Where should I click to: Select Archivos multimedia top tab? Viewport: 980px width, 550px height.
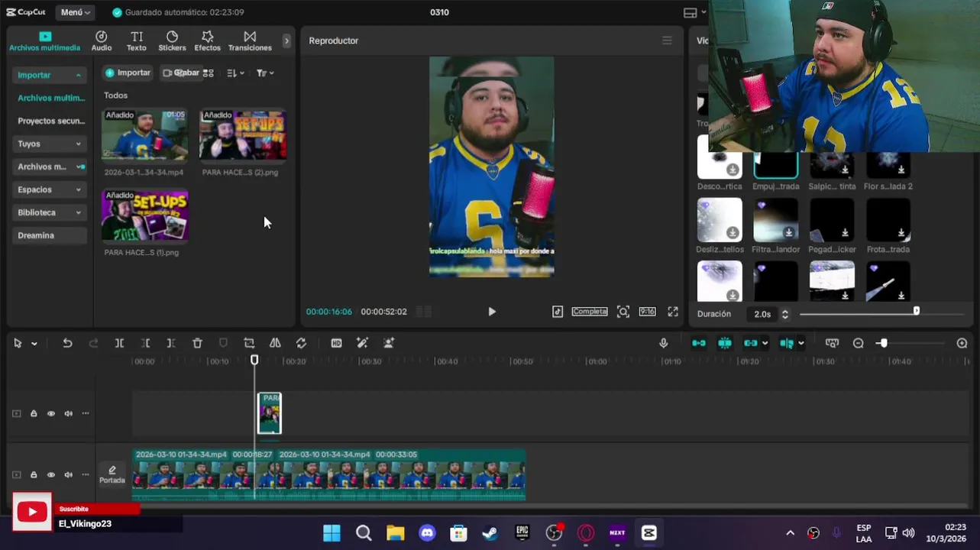coord(44,41)
